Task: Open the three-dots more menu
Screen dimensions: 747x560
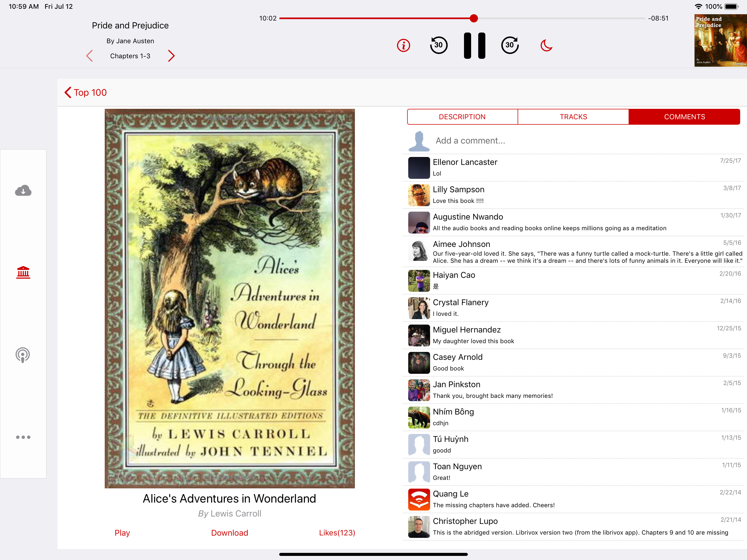Action: pos(23,437)
